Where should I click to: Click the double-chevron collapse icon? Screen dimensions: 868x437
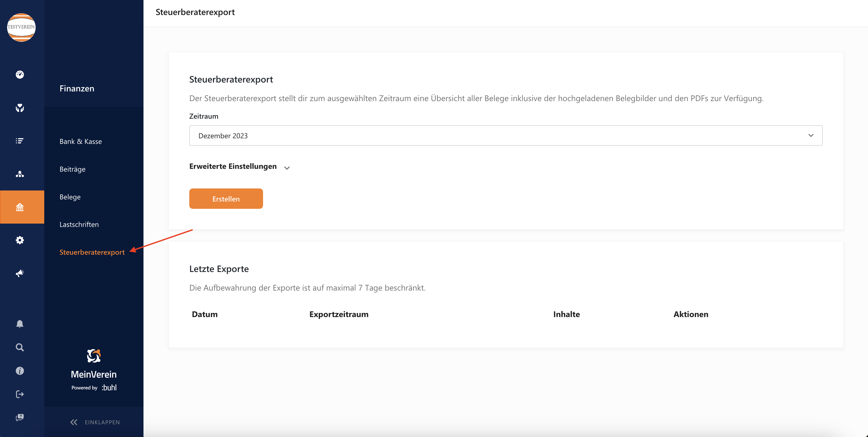[x=74, y=422]
